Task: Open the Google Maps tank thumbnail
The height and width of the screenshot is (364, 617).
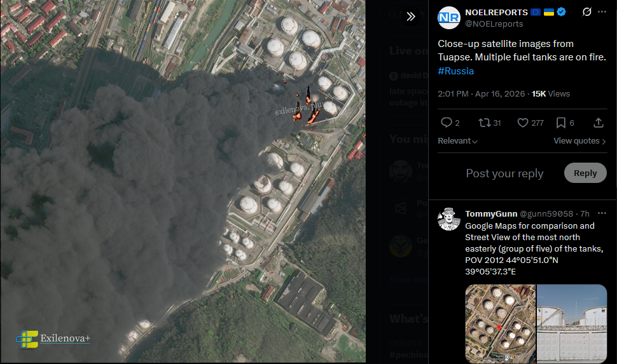Action: [x=500, y=323]
